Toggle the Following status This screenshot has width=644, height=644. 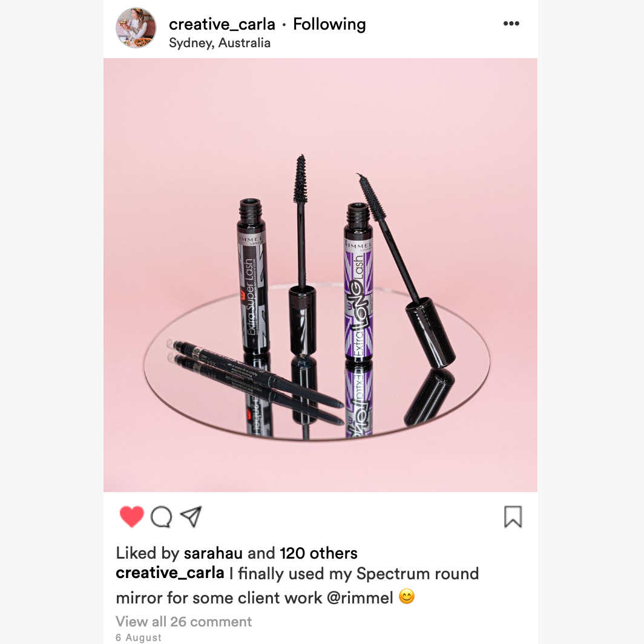click(x=329, y=25)
